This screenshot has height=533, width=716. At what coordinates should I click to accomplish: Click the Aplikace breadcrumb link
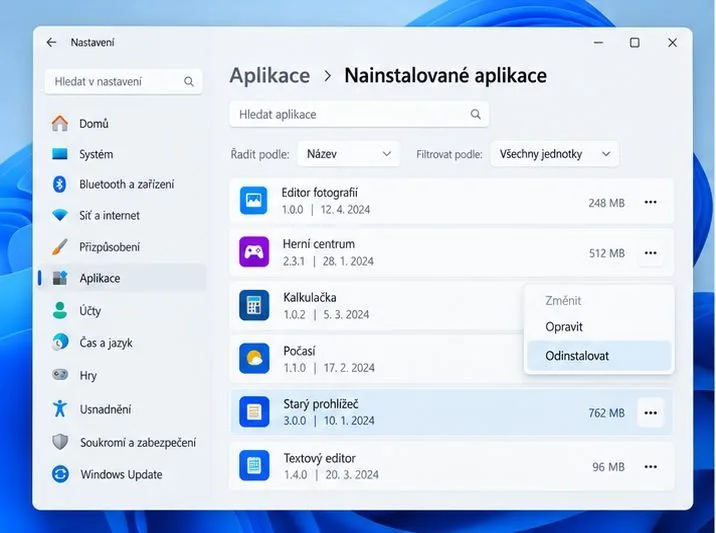(269, 75)
